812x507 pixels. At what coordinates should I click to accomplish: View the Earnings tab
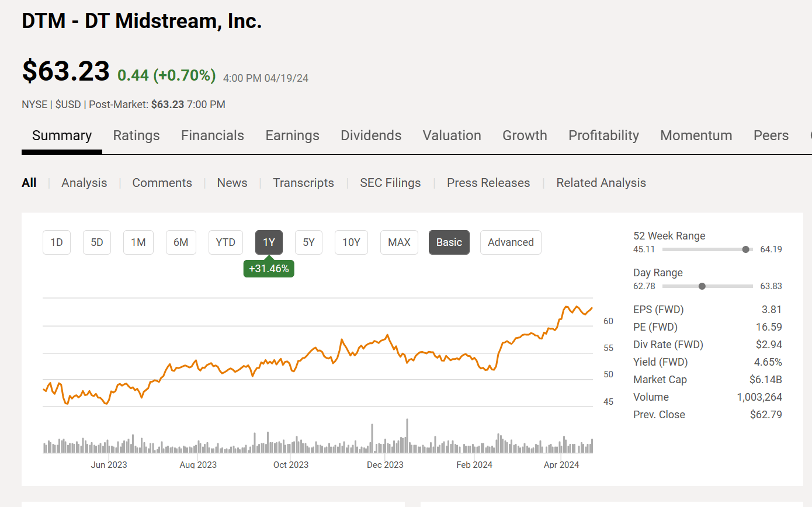click(x=292, y=135)
